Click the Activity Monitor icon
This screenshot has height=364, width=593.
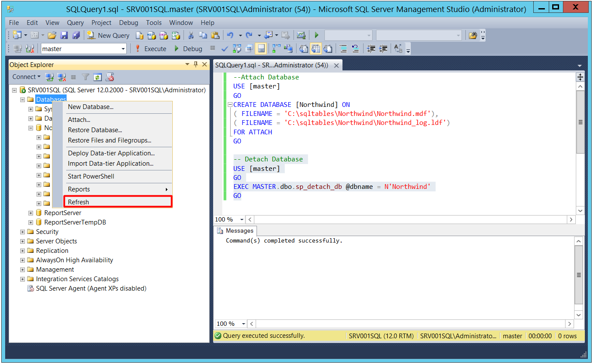pyautogui.click(x=301, y=35)
